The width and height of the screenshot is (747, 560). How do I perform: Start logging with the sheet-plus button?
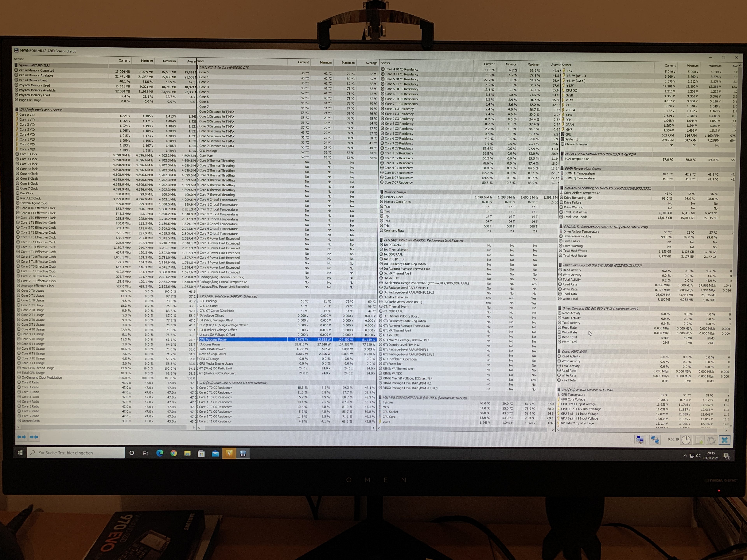[x=699, y=440]
